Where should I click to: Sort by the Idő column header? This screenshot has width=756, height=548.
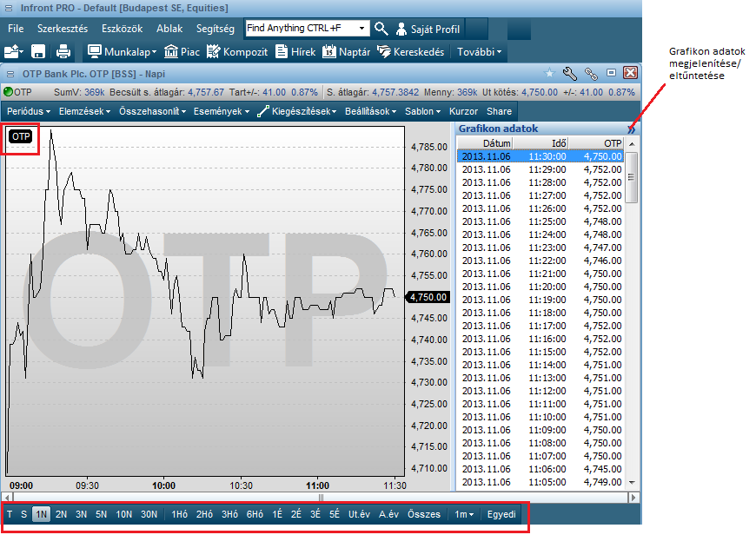540,143
